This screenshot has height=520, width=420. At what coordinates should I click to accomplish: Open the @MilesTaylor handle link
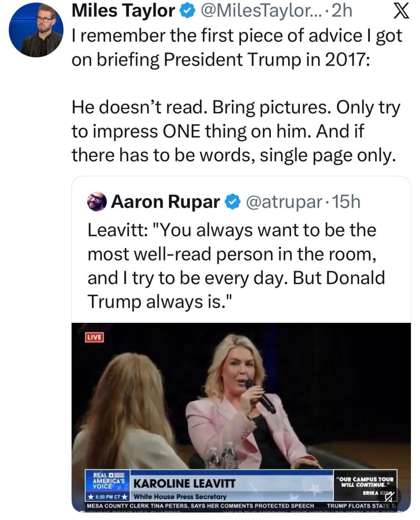coord(261,11)
